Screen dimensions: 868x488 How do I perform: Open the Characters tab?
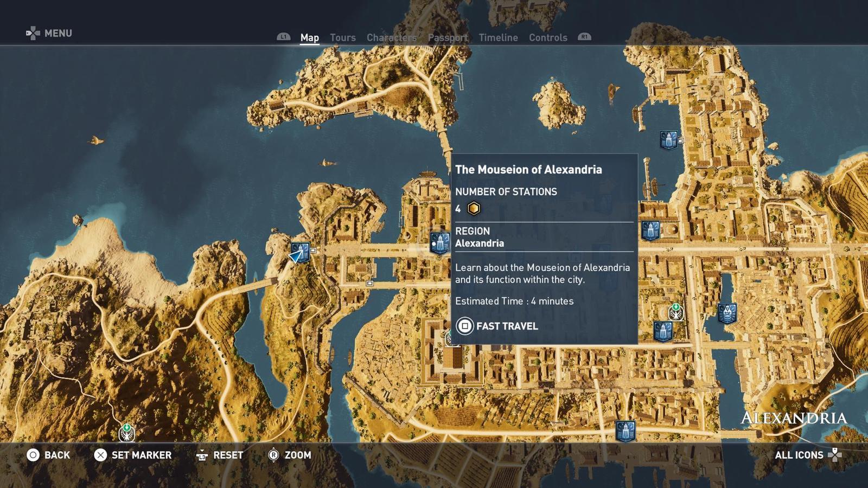coord(391,37)
